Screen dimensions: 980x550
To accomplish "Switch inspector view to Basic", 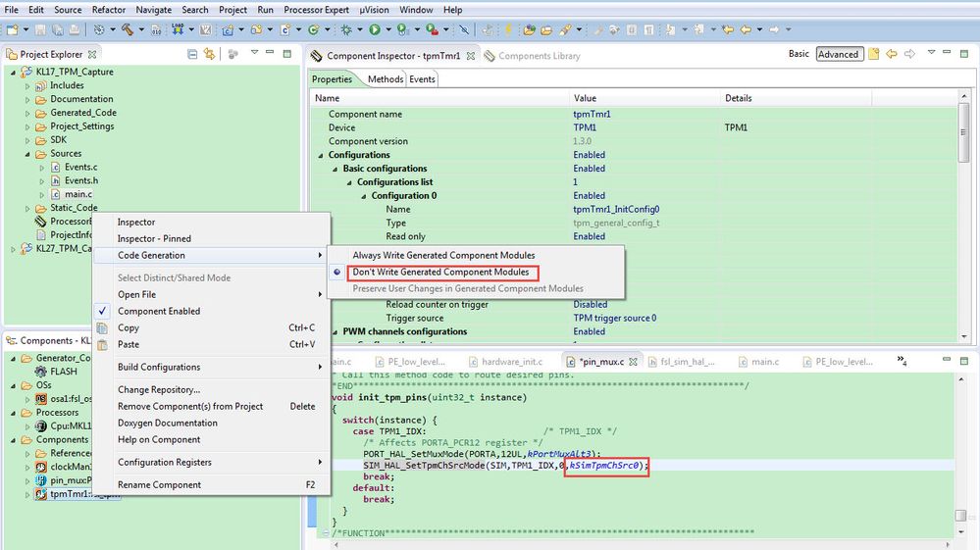I will click(x=799, y=54).
